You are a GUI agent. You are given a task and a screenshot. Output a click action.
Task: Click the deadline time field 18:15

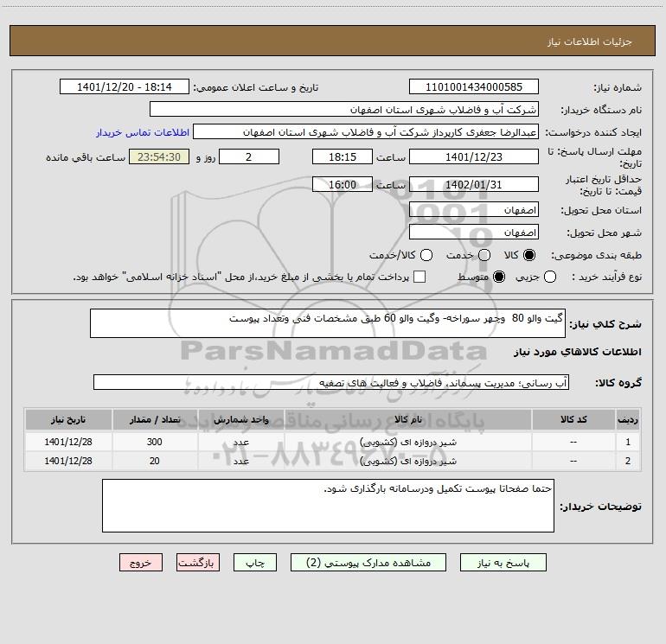pyautogui.click(x=343, y=156)
